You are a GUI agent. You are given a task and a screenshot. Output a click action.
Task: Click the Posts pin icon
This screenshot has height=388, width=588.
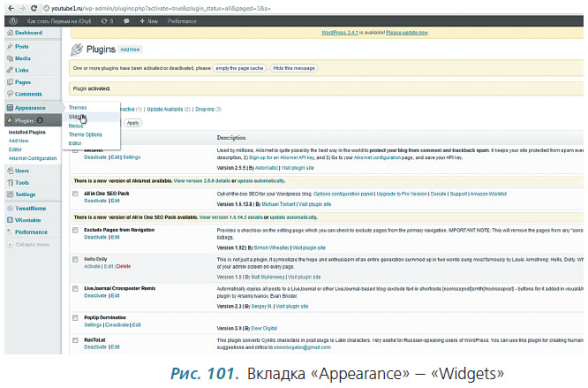coord(10,47)
